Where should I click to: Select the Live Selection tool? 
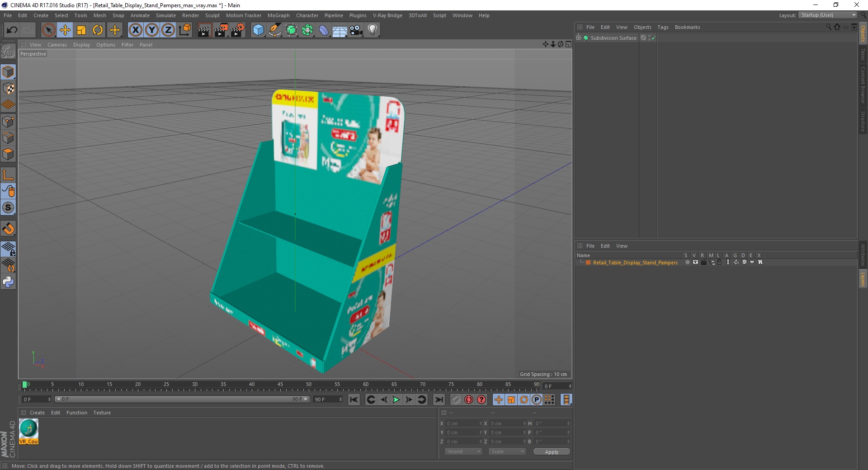click(x=48, y=30)
